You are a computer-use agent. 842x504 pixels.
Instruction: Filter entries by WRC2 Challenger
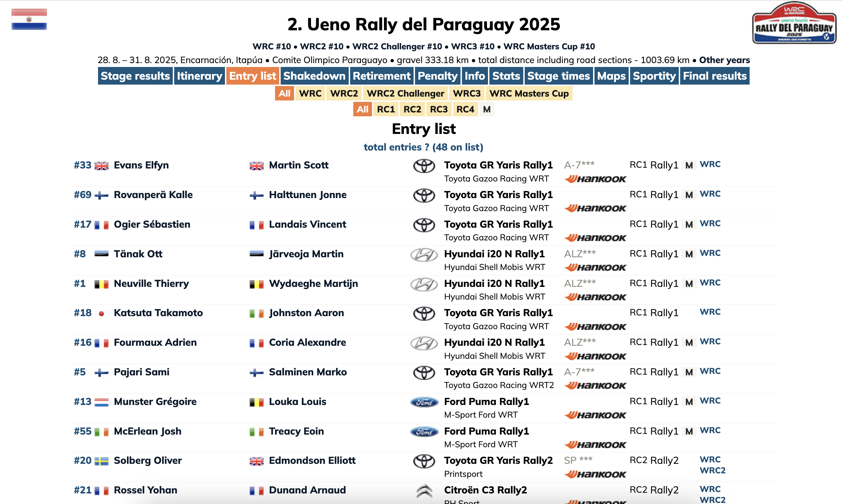tap(405, 93)
